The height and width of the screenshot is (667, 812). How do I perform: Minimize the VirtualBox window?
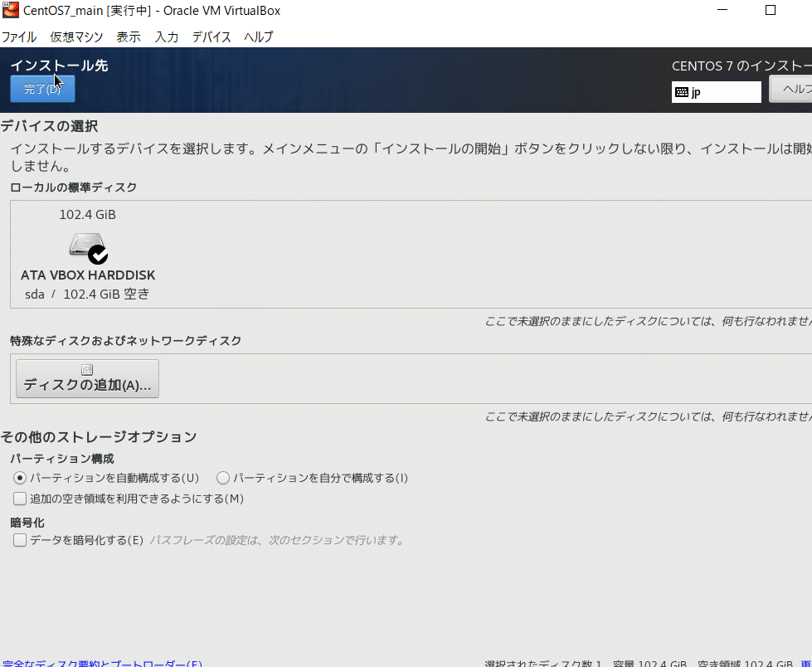pos(722,10)
